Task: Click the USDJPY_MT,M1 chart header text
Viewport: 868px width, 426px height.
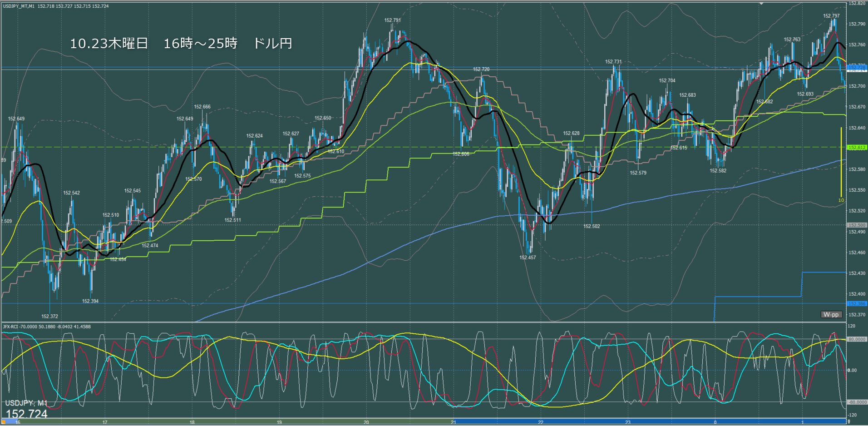Action: (x=56, y=6)
